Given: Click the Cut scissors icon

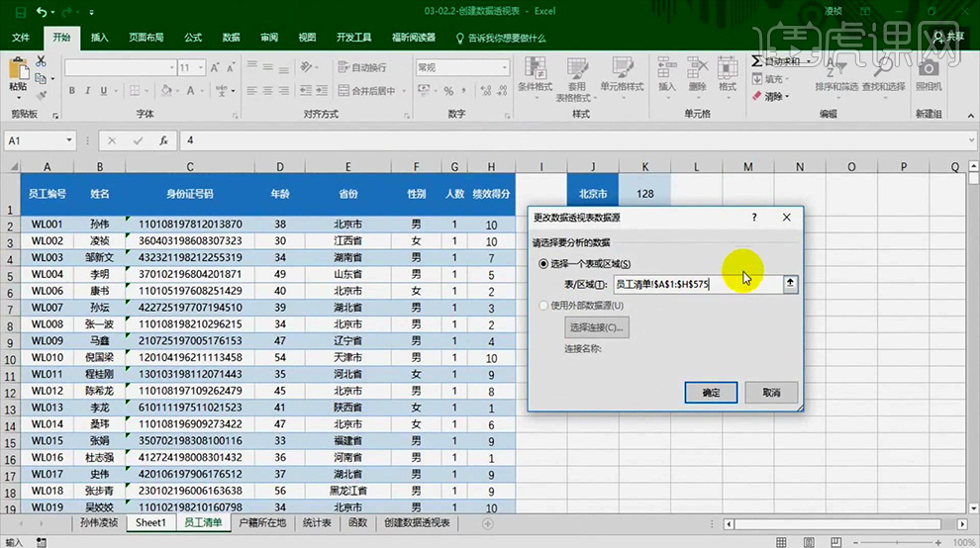Looking at the screenshot, I should [x=42, y=61].
